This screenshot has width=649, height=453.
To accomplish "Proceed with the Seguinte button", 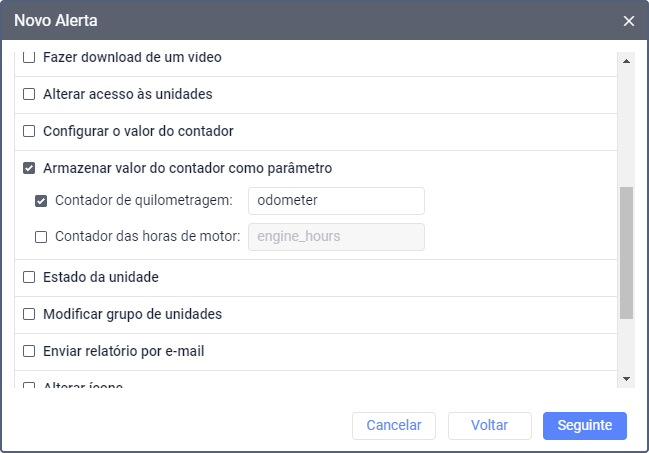I will 584,425.
